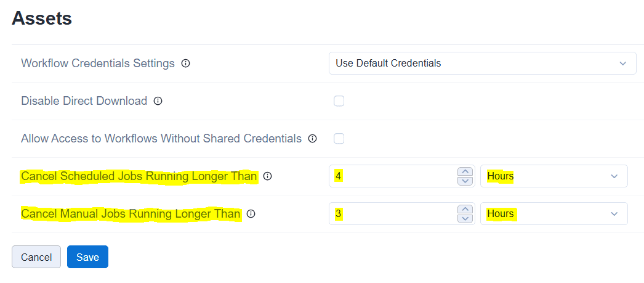
Task: Increment the scheduled jobs duration value
Action: click(465, 171)
